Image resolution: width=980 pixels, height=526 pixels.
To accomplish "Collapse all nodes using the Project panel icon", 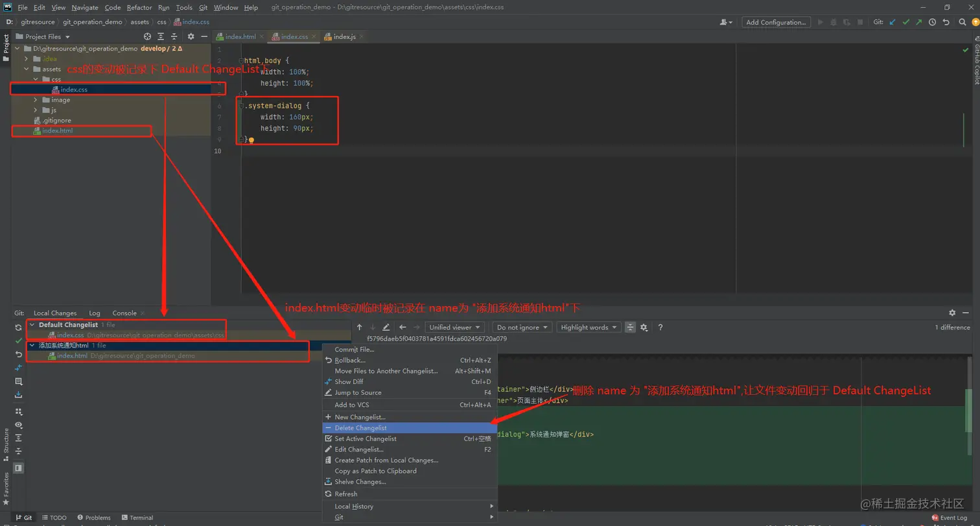I will tap(175, 36).
